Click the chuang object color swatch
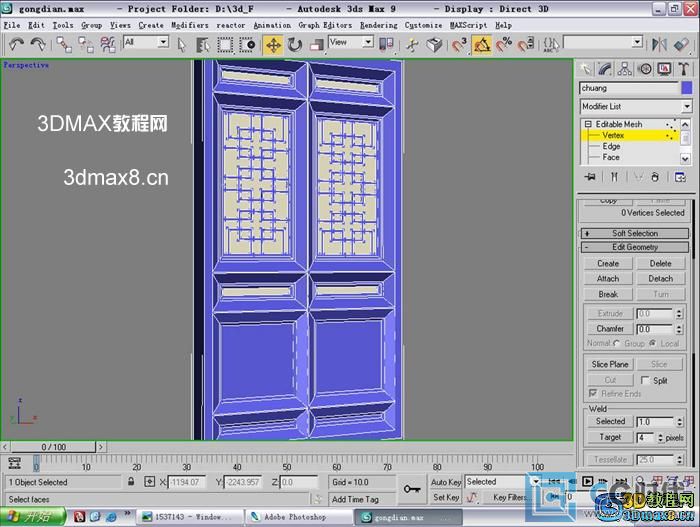 [x=687, y=88]
